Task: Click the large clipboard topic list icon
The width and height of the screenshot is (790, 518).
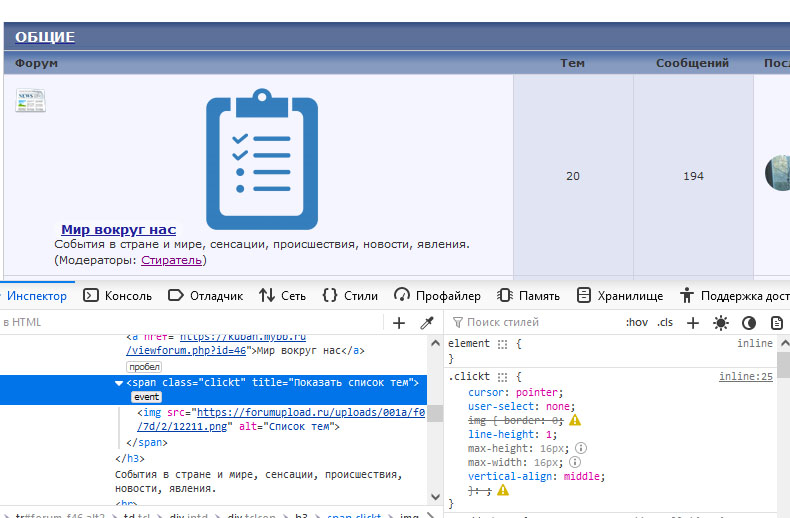Action: click(262, 159)
